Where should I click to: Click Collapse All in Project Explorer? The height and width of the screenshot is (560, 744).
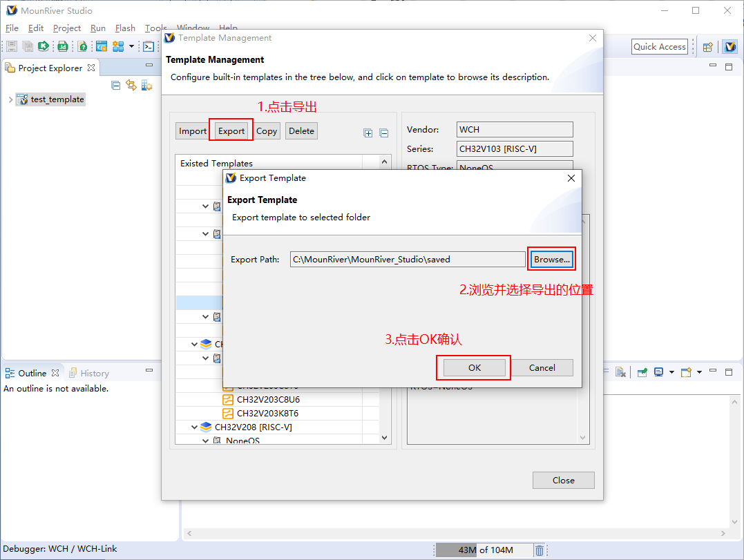pyautogui.click(x=116, y=86)
